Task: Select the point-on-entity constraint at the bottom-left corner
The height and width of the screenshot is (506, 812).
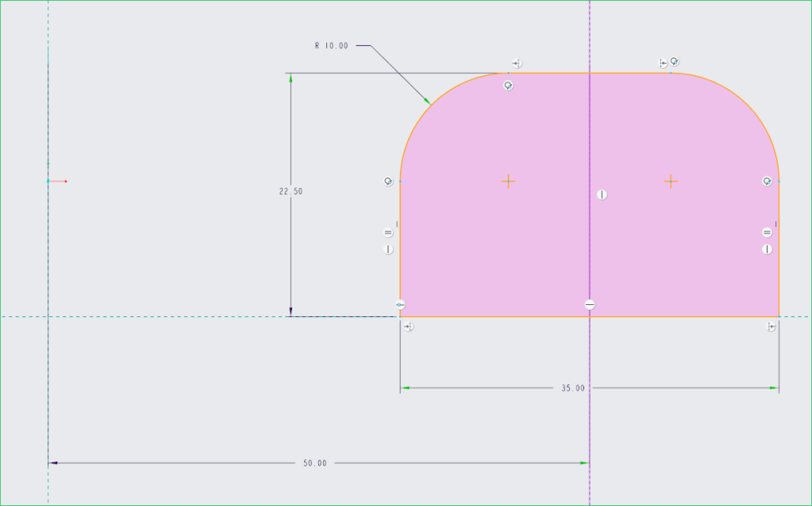Action: pyautogui.click(x=400, y=305)
